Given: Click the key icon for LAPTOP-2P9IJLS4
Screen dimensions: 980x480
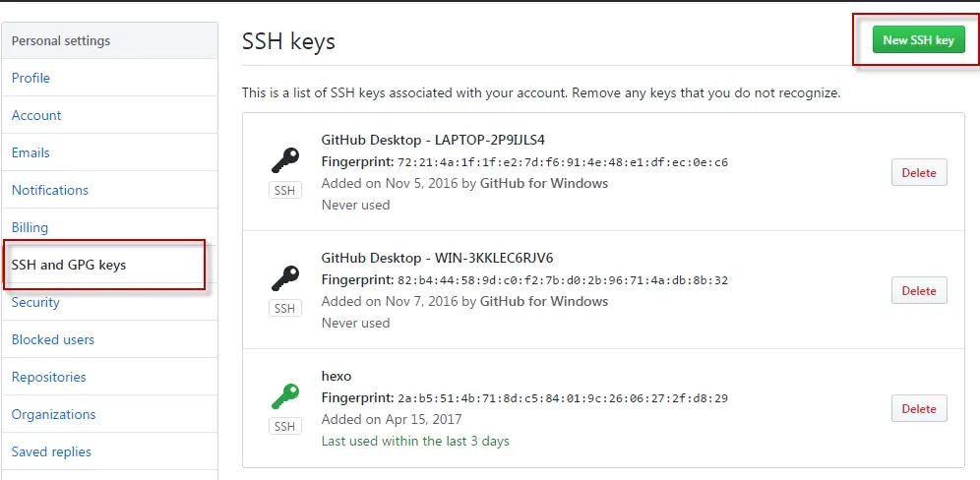Looking at the screenshot, I should [x=284, y=161].
